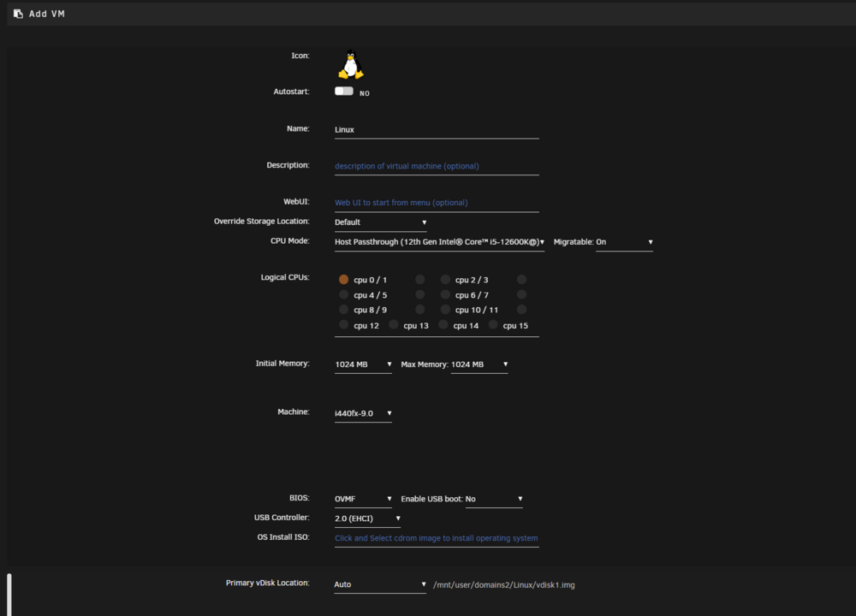Screen dimensions: 856x616
Task: Click the OS Install ISO selection field
Action: [437, 538]
